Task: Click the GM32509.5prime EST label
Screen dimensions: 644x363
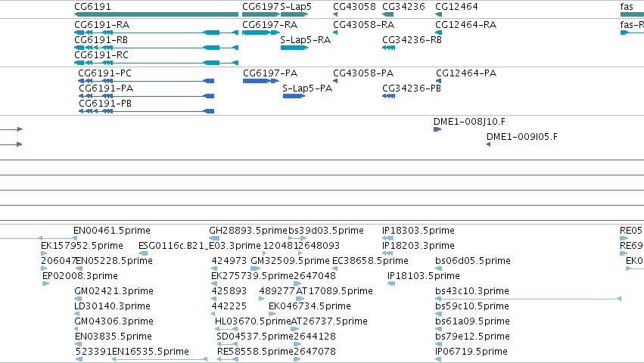Action: (x=290, y=261)
